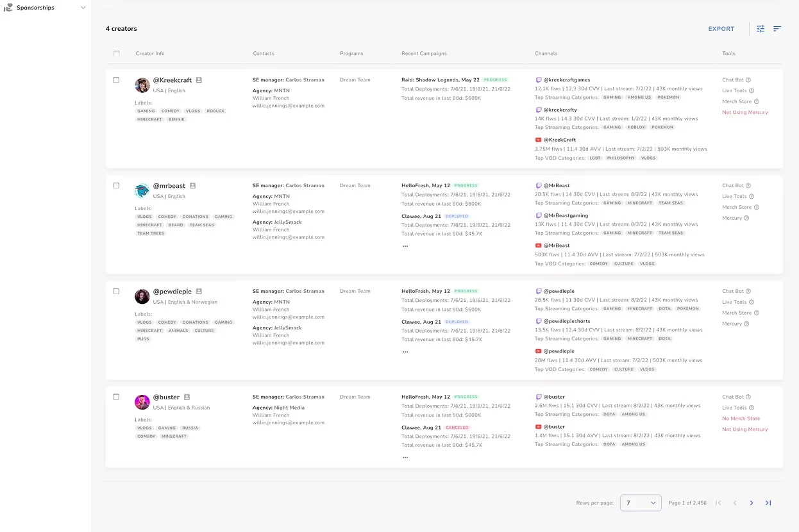This screenshot has width=799, height=532.
Task: Click Raid: Shadow Legends, May 22 campaign
Action: [441, 80]
